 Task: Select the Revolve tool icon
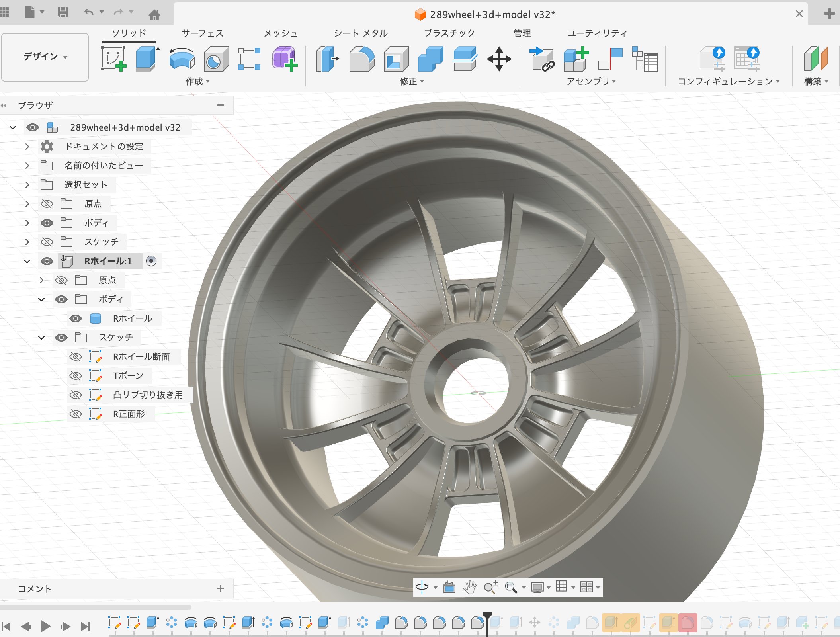[x=182, y=59]
